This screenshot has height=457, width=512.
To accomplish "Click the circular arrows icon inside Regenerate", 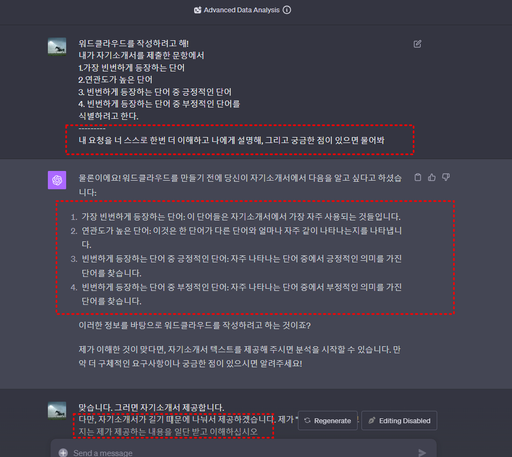I will [307, 421].
